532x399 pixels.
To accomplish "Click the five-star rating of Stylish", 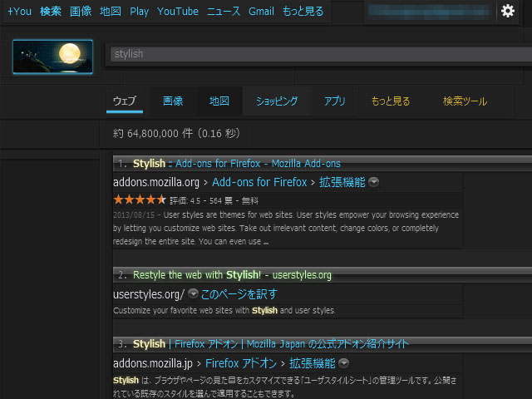I will (140, 199).
